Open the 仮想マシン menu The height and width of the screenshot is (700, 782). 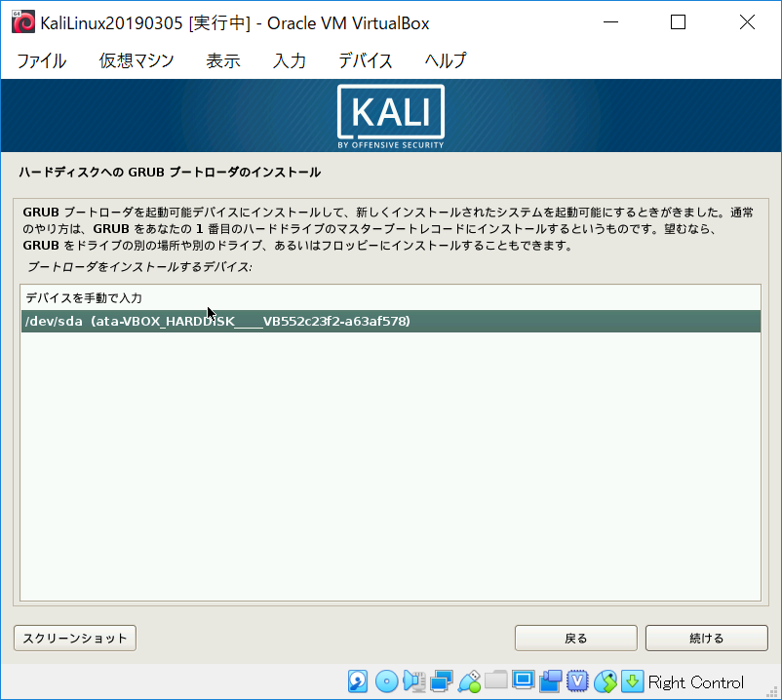click(x=137, y=60)
